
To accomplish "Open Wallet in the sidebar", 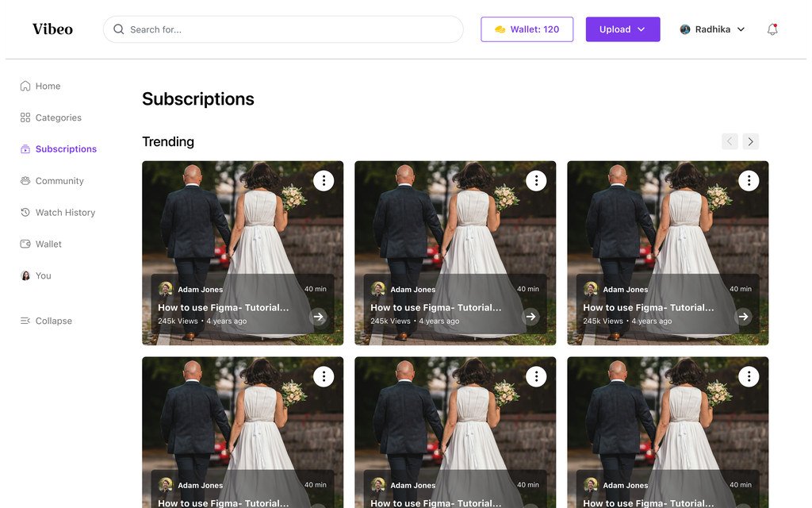I will point(41,244).
